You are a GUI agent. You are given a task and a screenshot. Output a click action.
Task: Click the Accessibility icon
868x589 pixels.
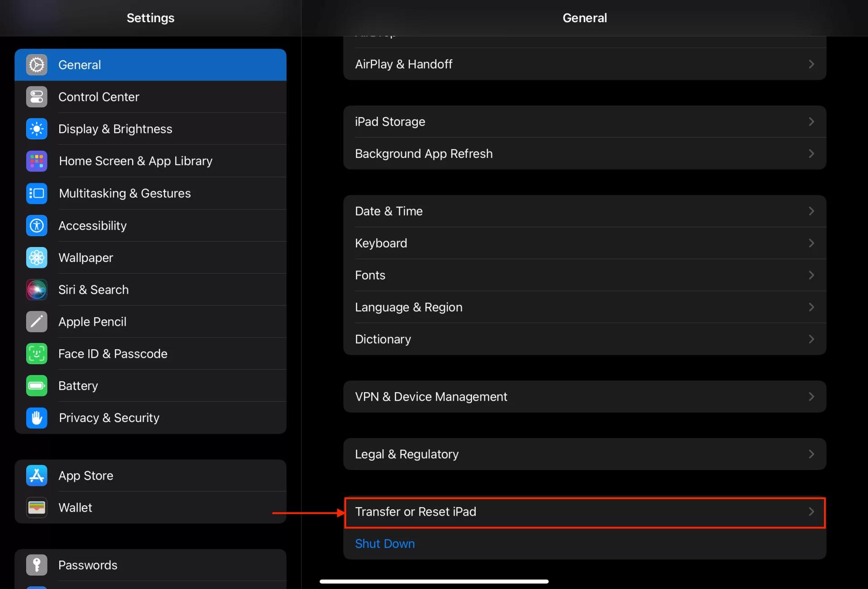point(37,225)
